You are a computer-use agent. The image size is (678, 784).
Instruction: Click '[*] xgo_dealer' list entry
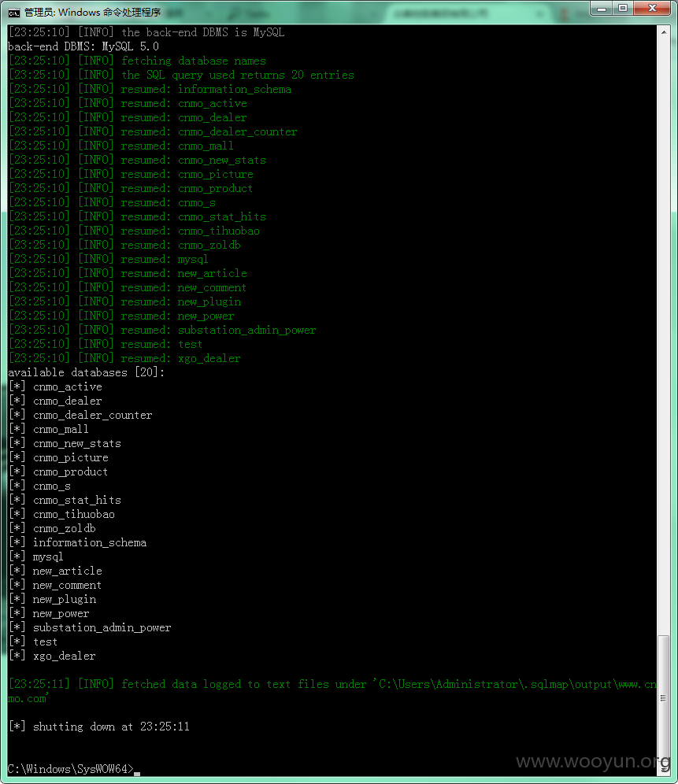click(x=53, y=656)
